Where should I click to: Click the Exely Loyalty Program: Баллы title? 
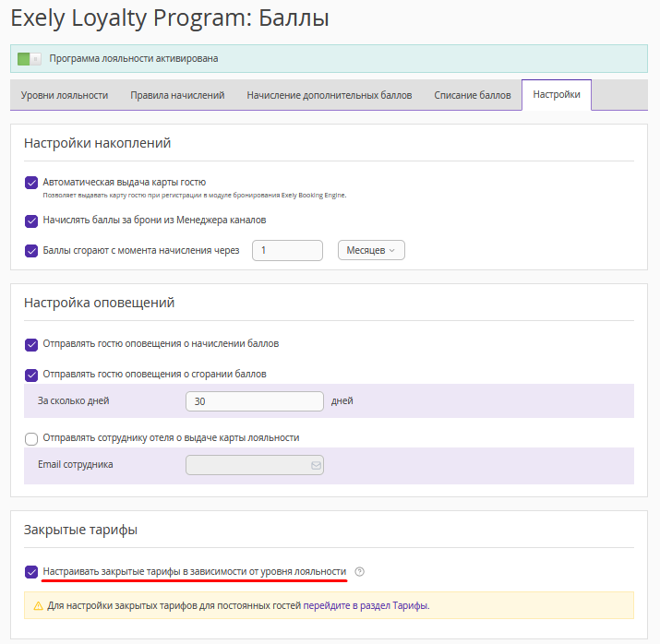pos(170,18)
